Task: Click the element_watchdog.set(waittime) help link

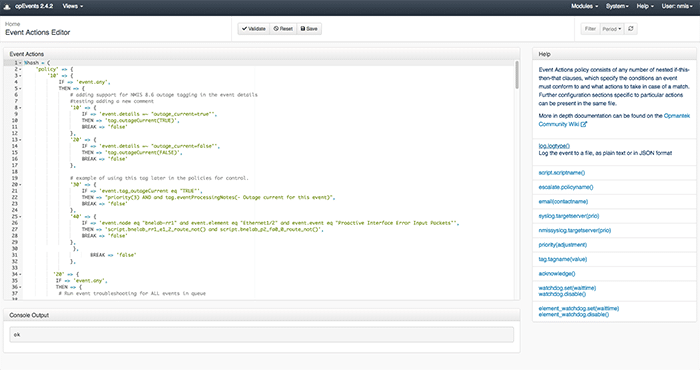Action: [x=579, y=308]
